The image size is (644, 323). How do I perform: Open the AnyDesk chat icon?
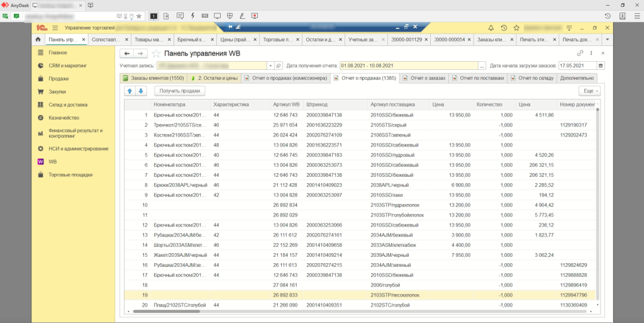(x=180, y=15)
